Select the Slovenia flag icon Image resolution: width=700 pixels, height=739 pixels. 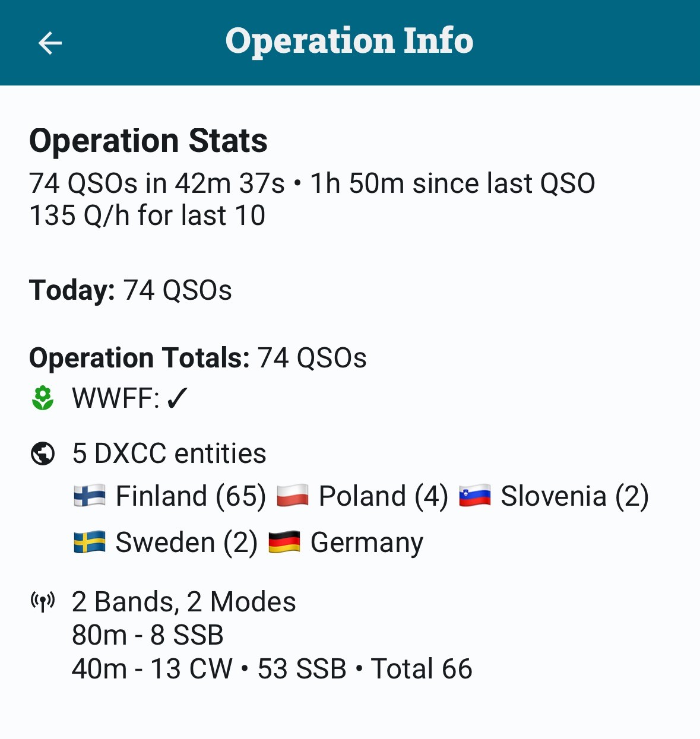475,496
